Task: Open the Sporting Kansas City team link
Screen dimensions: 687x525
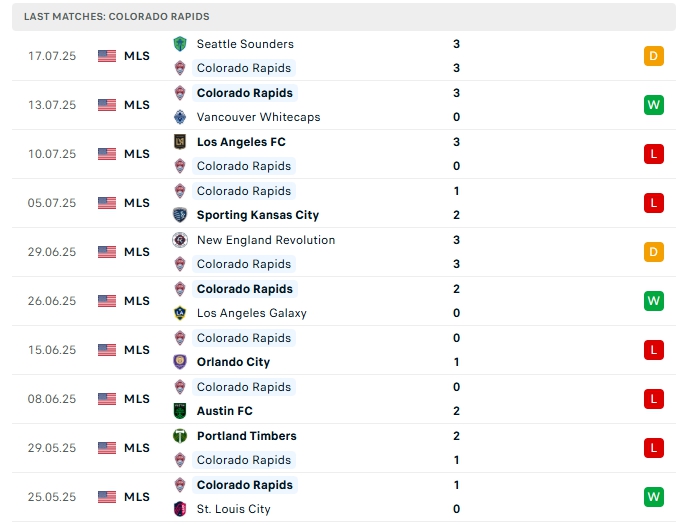Action: coord(258,215)
